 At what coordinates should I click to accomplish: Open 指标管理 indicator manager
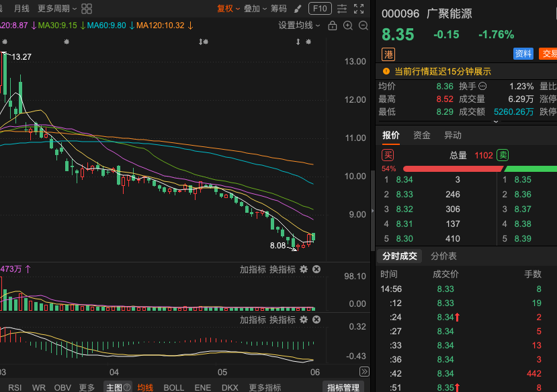point(343,387)
